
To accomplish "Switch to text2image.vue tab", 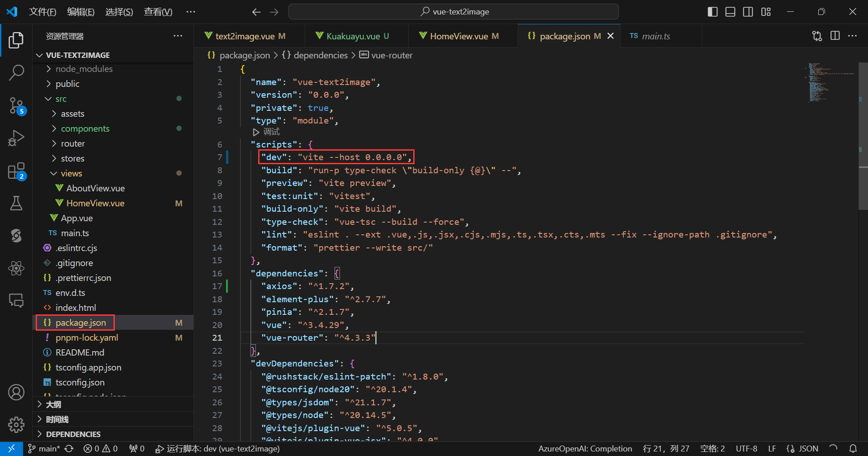I will click(249, 36).
